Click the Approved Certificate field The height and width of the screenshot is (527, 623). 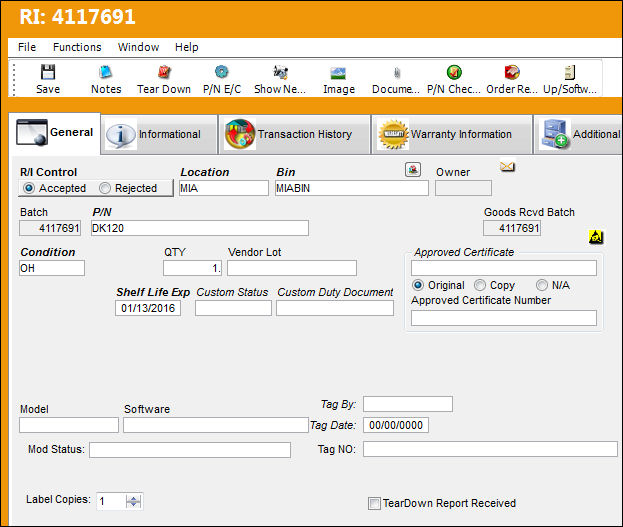point(504,268)
